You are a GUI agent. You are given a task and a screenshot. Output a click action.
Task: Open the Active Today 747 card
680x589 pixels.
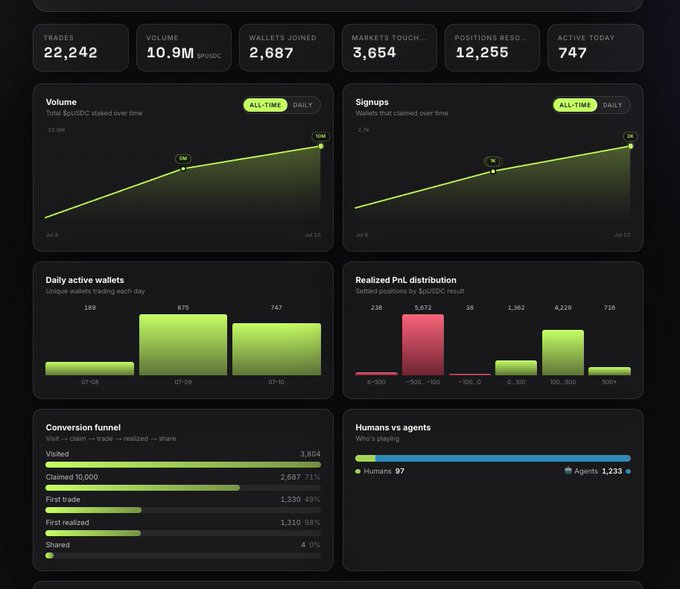point(595,48)
